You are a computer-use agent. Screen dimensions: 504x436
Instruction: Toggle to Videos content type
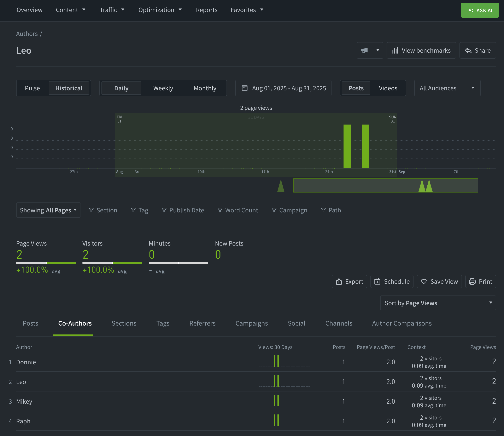click(x=388, y=88)
